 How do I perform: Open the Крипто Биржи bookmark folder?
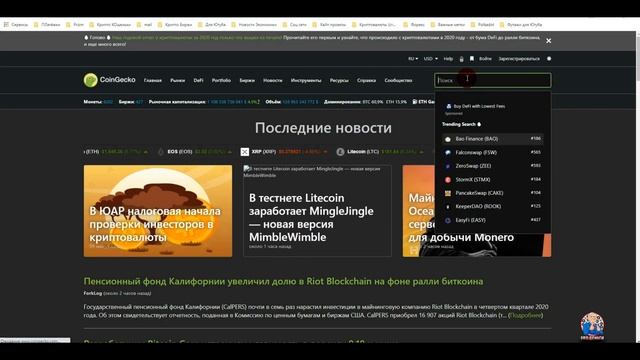click(175, 24)
